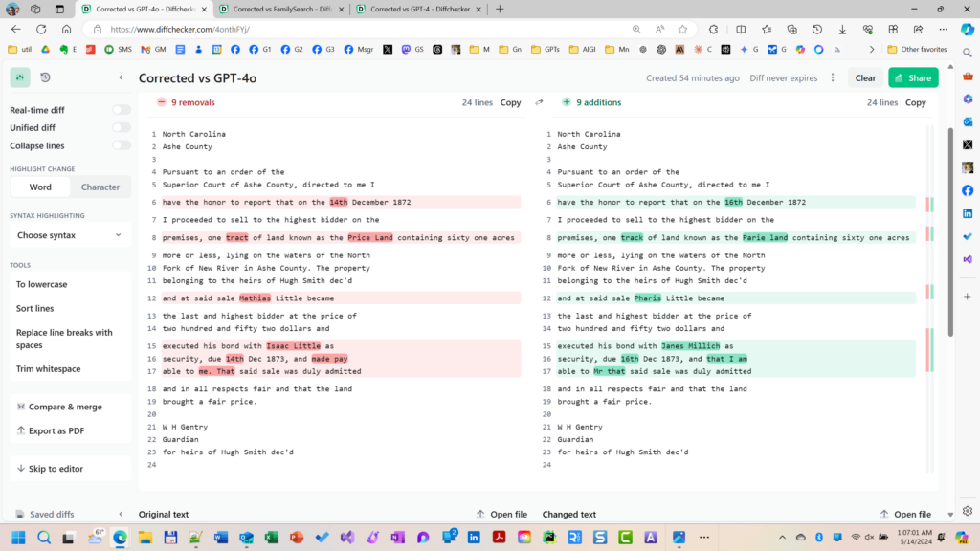
Task: Collapse the Saved diffs panel chevron
Action: [x=121, y=514]
